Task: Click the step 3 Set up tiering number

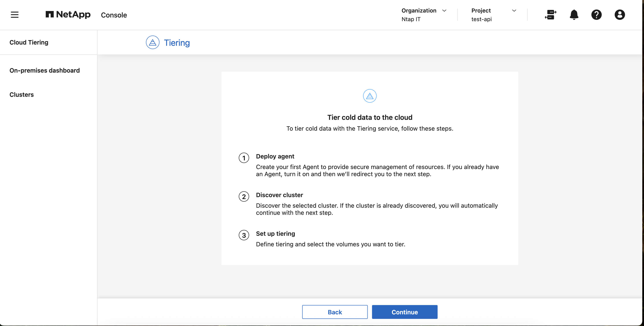Action: pyautogui.click(x=244, y=235)
